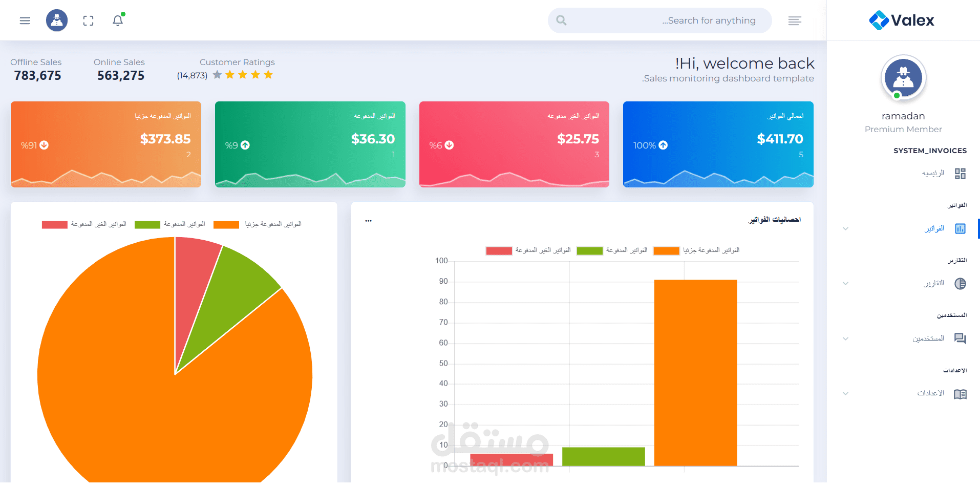The image size is (980, 486).
Task: Toggle red unpaid legend in bar chart
Action: (528, 250)
